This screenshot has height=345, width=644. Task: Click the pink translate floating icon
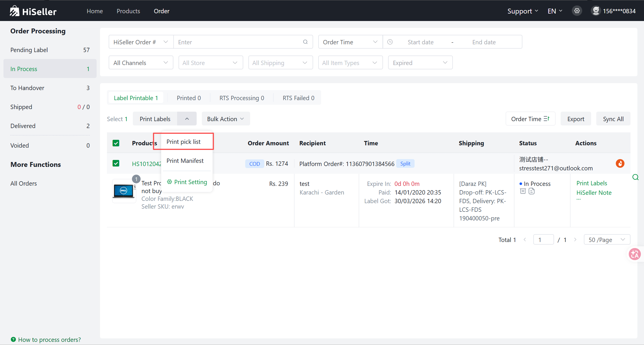[635, 254]
